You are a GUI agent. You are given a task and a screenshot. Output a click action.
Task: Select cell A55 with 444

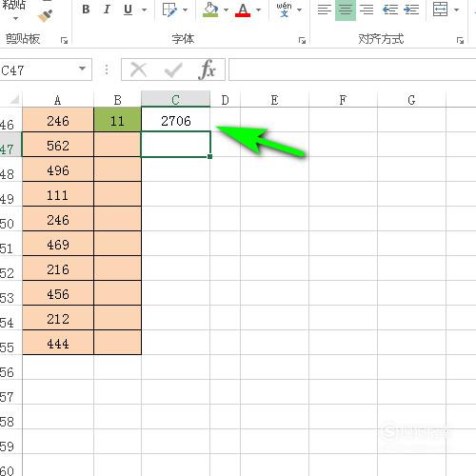click(x=58, y=343)
